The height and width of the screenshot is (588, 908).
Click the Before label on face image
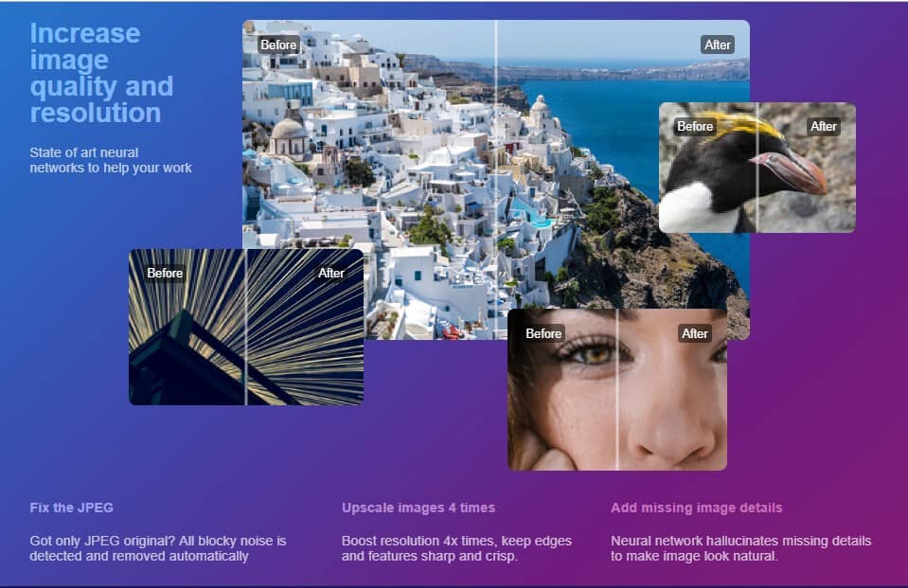[x=543, y=333]
